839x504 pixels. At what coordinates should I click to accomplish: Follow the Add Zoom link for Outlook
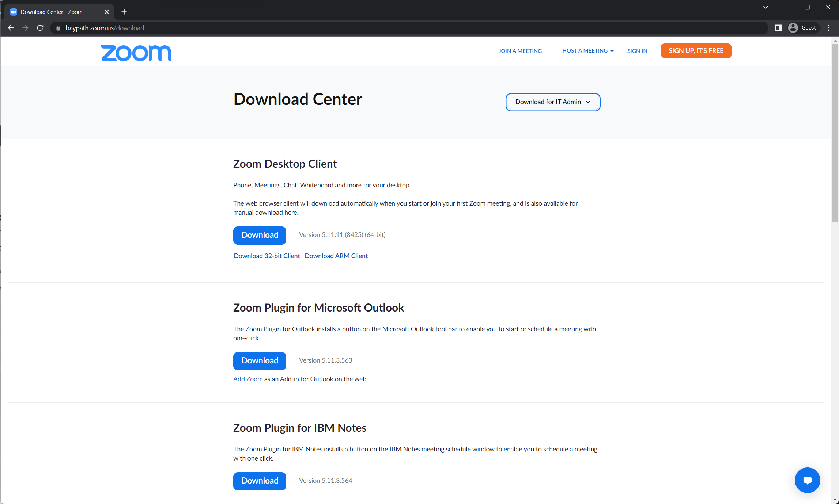pos(248,379)
